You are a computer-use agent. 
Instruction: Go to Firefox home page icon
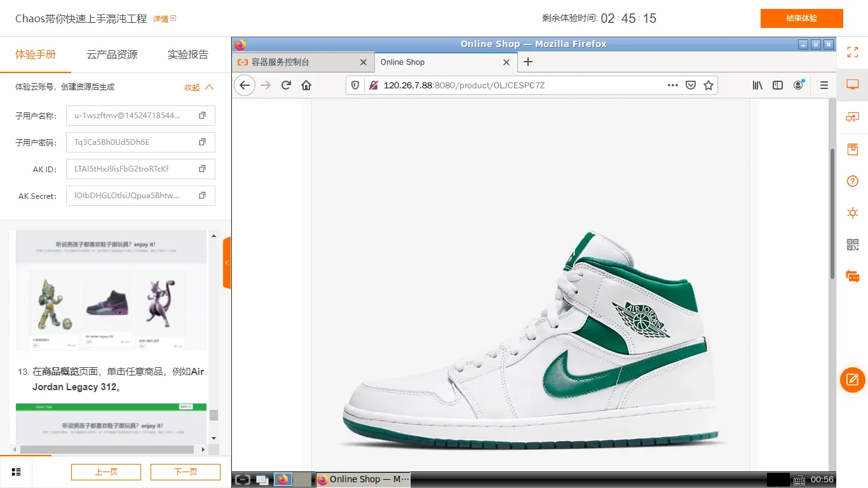point(306,85)
